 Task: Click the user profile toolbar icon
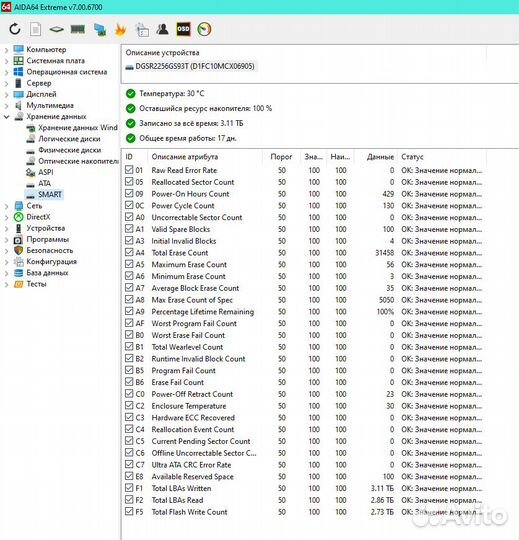(x=162, y=29)
